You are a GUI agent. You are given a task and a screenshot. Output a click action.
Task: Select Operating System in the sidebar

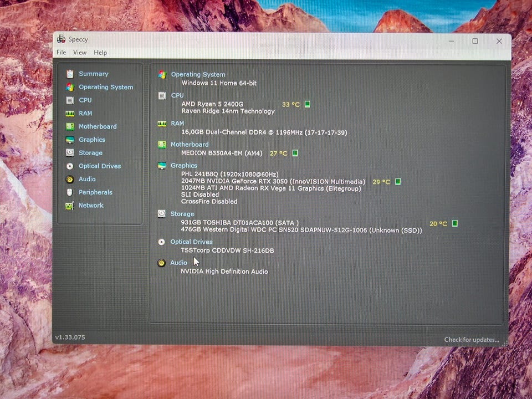coord(106,87)
